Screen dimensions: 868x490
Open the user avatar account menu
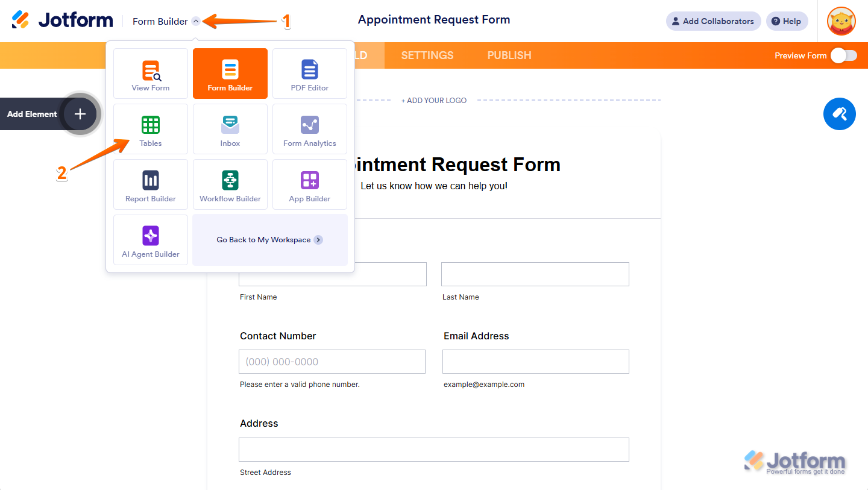tap(841, 21)
